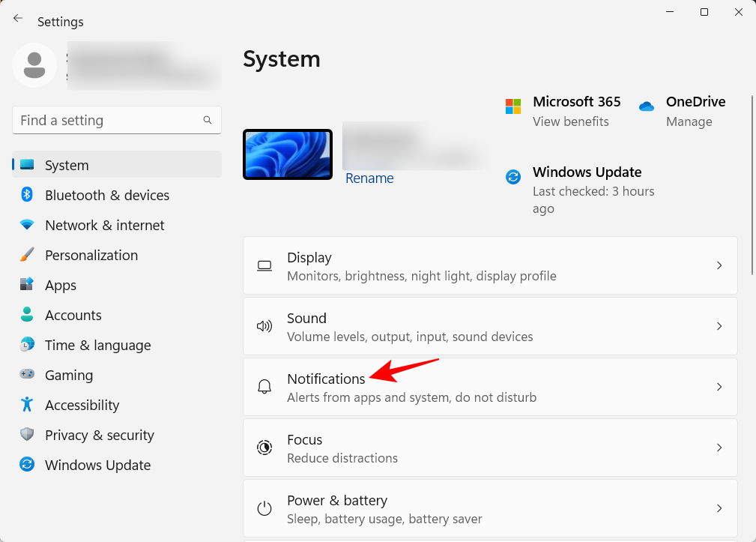Click the Power & battery icon
756x542 pixels.
pos(264,508)
